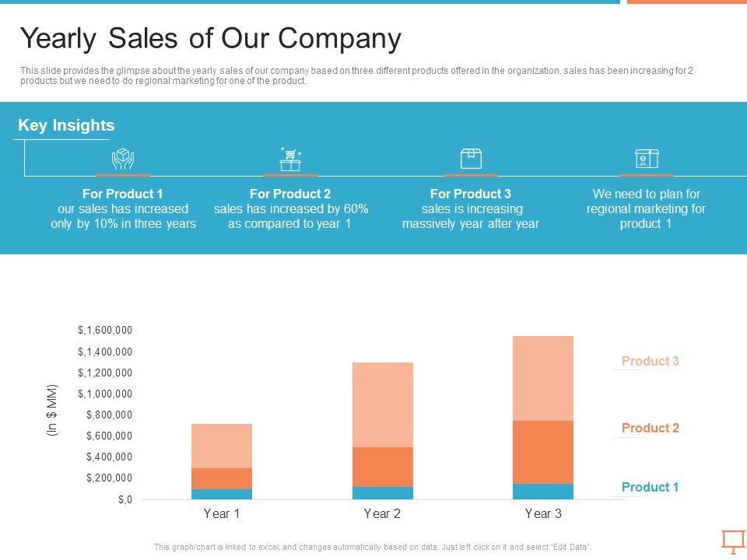The height and width of the screenshot is (560, 747).
Task: Click the For Product 1 insight text
Action: point(123,208)
